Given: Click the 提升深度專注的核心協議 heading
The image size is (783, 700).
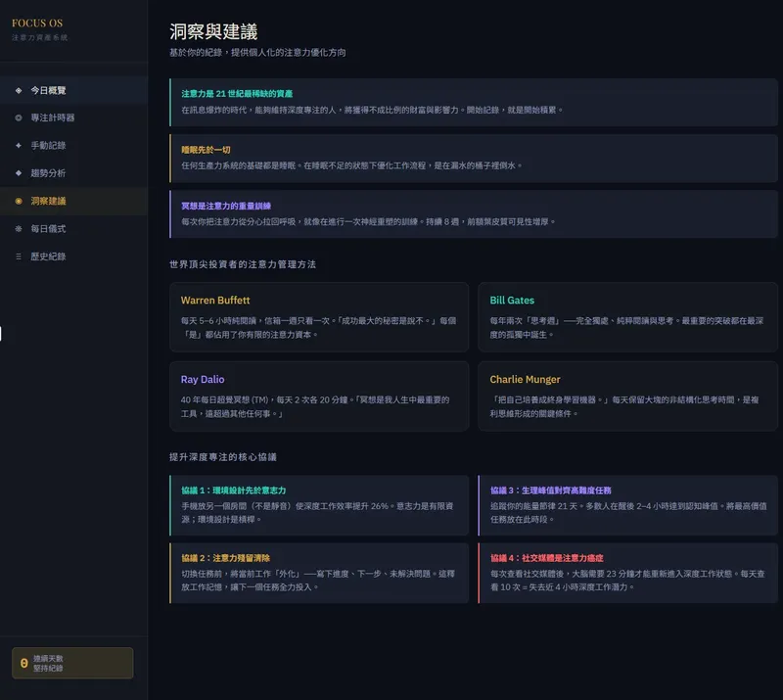Looking at the screenshot, I should click(223, 457).
